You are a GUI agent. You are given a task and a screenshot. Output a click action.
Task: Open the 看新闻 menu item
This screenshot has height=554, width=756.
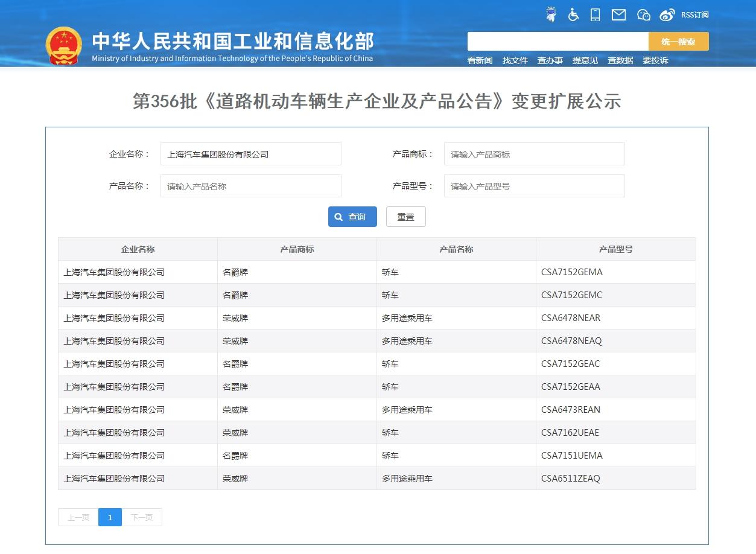tap(480, 60)
